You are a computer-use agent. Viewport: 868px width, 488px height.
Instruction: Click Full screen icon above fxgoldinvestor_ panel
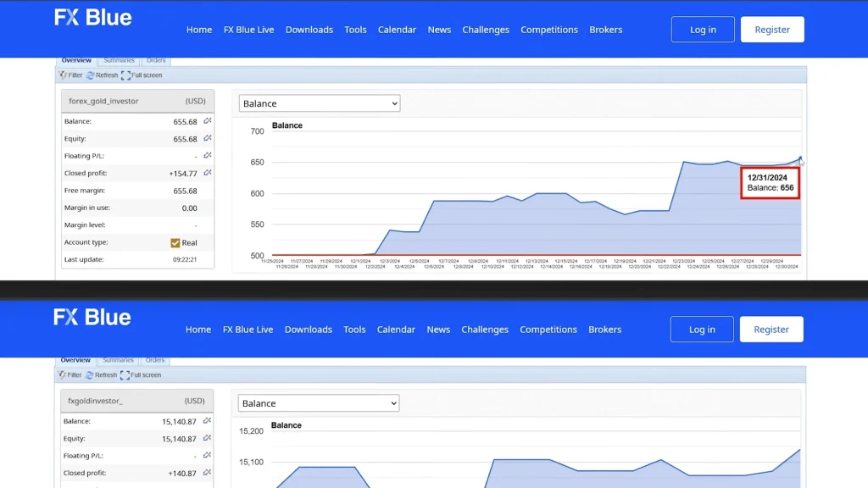[x=125, y=375]
